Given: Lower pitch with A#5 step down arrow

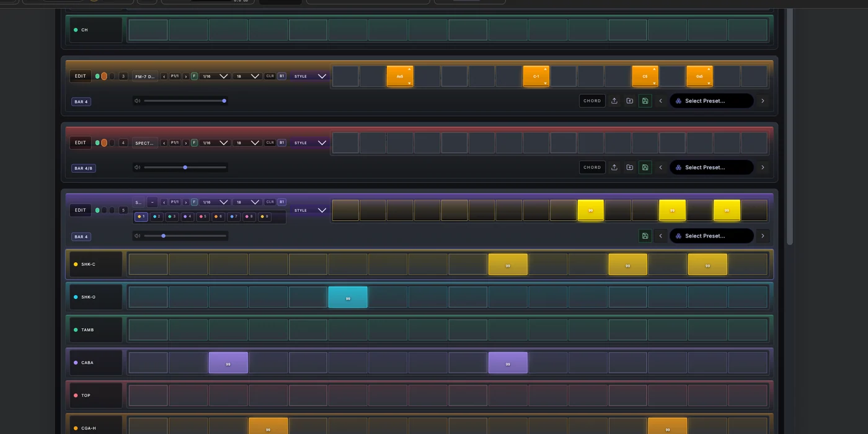Looking at the screenshot, I should tap(409, 83).
